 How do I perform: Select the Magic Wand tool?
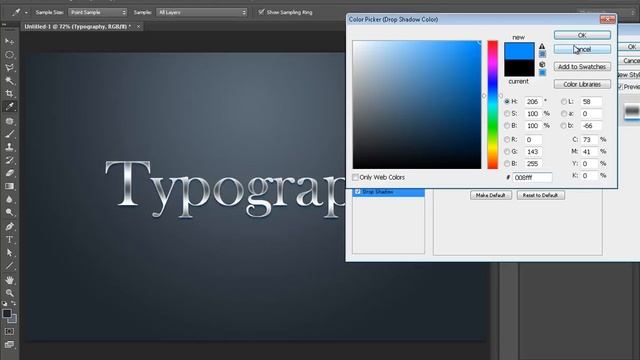(x=9, y=81)
